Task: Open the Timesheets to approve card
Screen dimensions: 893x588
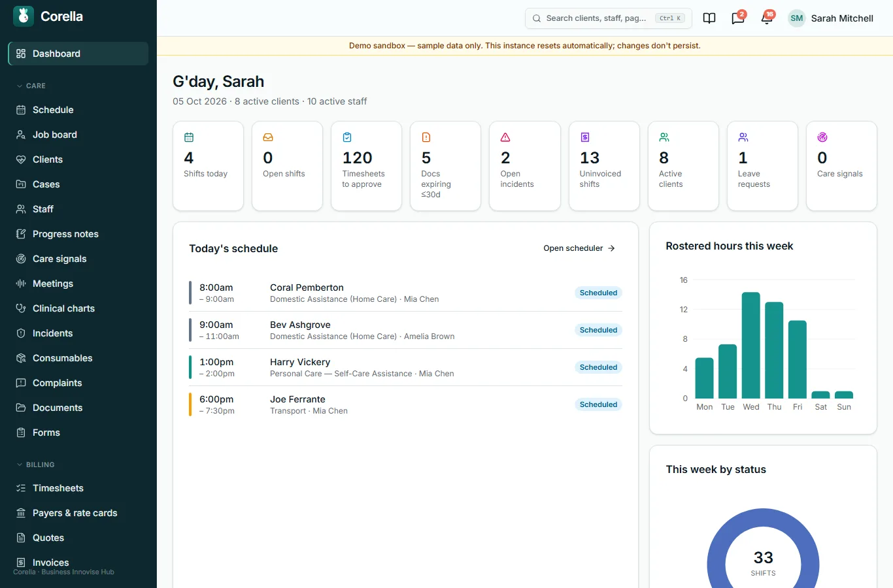Action: 366,166
